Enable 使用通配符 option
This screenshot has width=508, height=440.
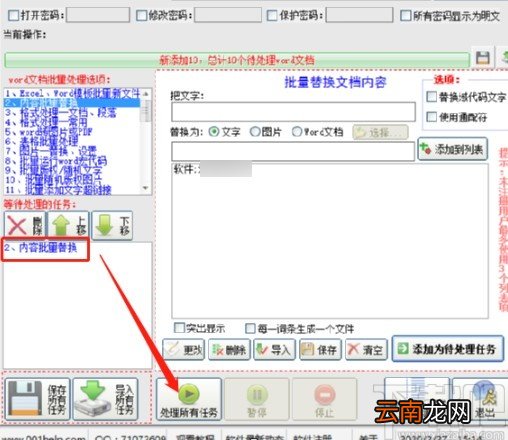[431, 117]
